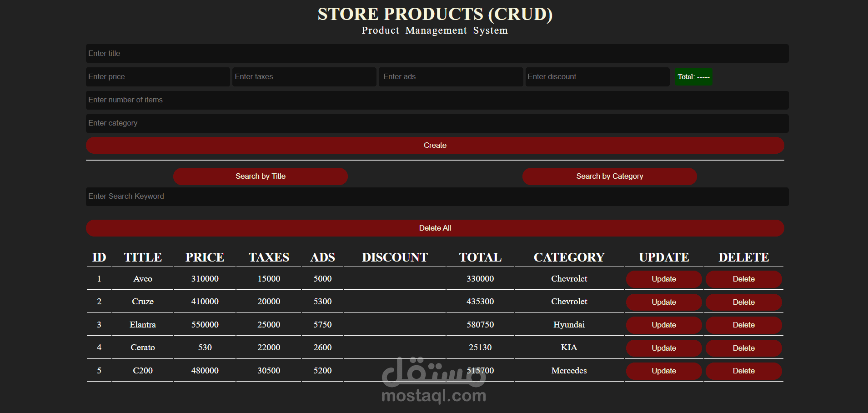Click Search by Title
868x413 pixels.
click(260, 176)
